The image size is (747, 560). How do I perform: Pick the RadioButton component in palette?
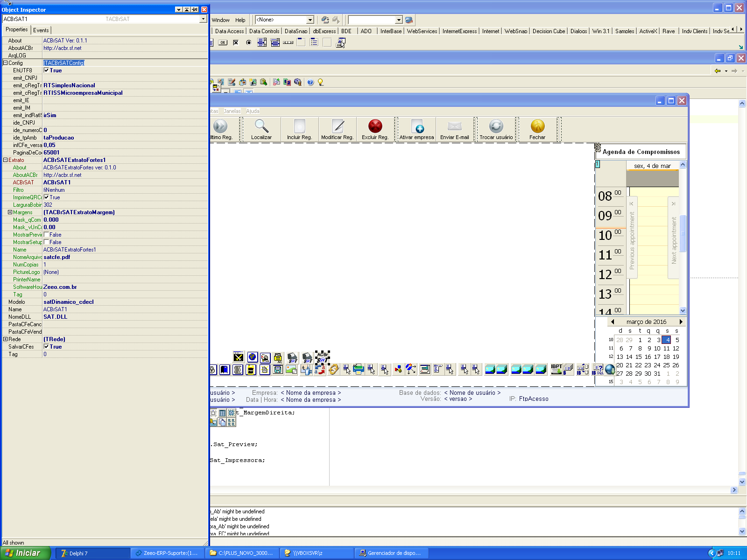(249, 42)
